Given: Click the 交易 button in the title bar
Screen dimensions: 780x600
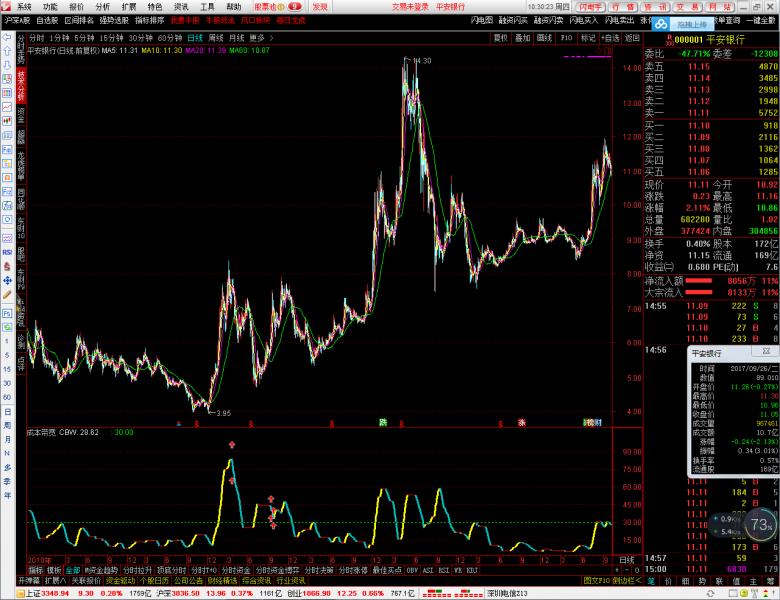Looking at the screenshot, I should pos(688,6).
